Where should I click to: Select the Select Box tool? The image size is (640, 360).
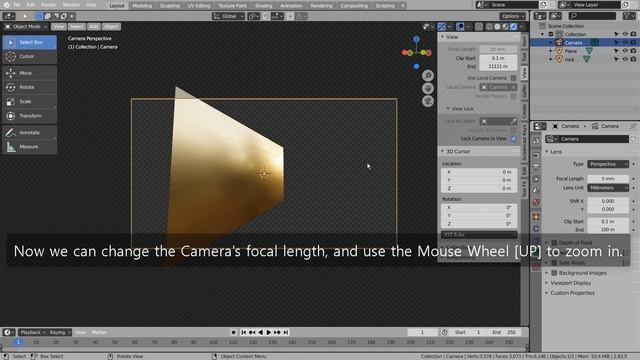[x=29, y=42]
